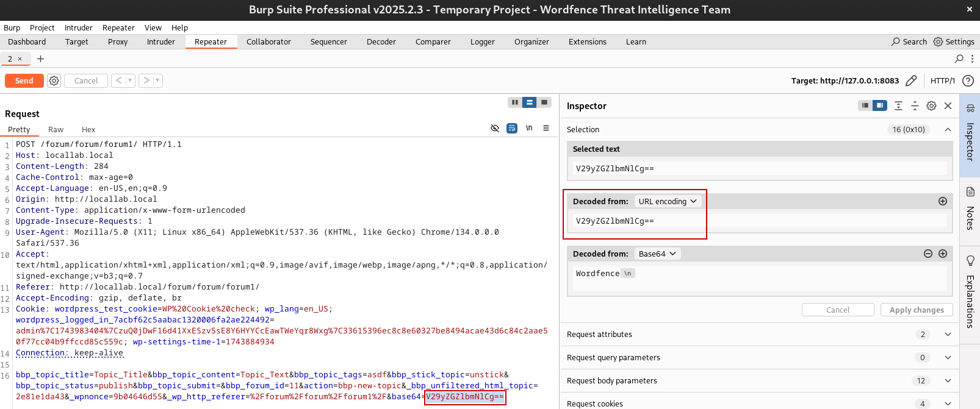Click the Inspector panel settings gear
This screenshot has height=409, width=980.
click(x=931, y=105)
